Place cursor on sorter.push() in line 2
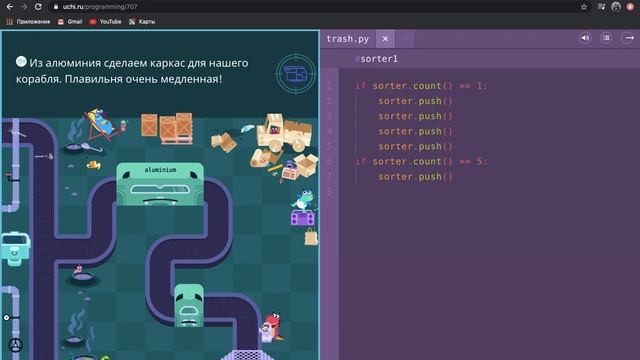 coord(415,101)
